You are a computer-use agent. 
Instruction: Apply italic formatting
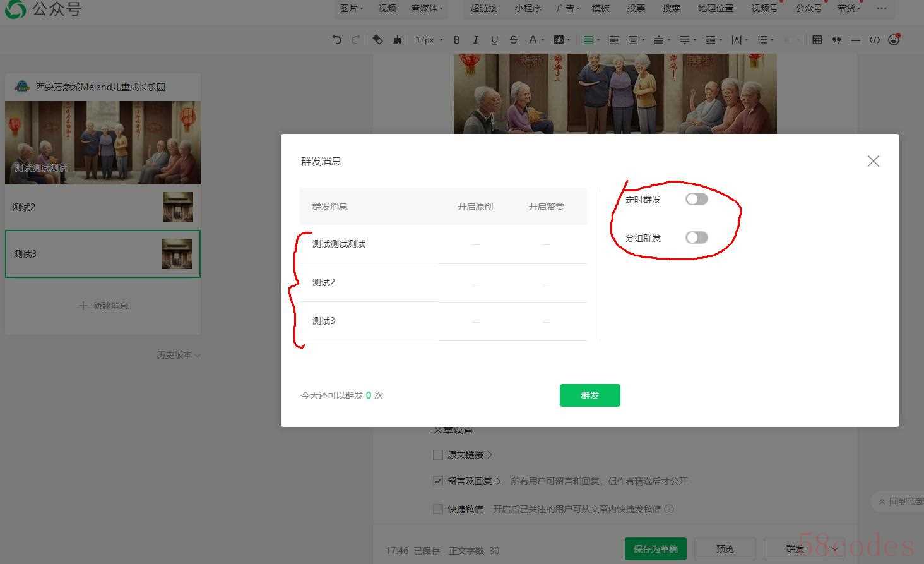pyautogui.click(x=475, y=40)
